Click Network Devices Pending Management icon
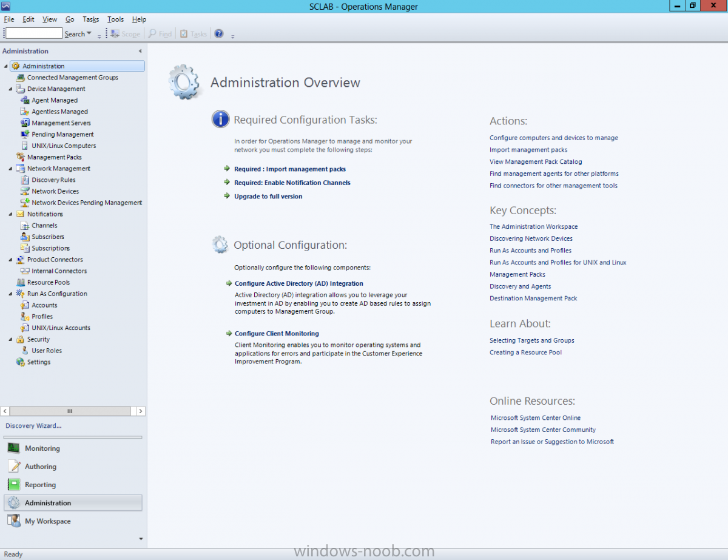This screenshot has width=728, height=560. pyautogui.click(x=25, y=203)
